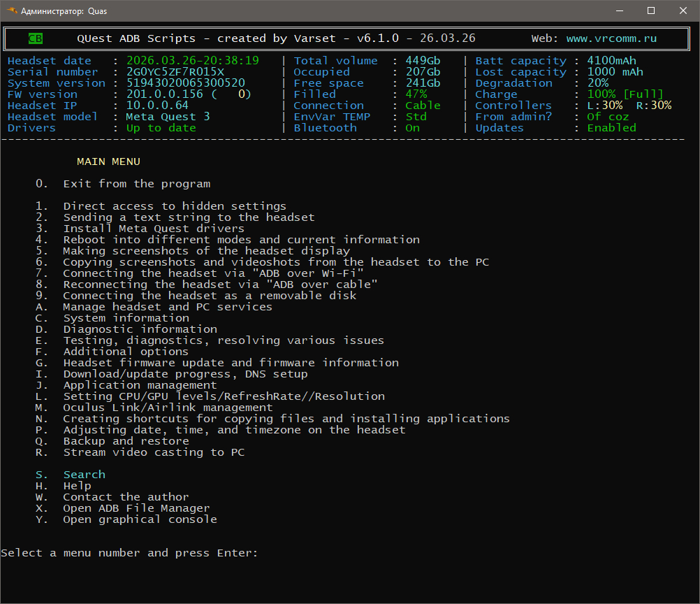Click the Bluetooth On status value

[x=412, y=128]
